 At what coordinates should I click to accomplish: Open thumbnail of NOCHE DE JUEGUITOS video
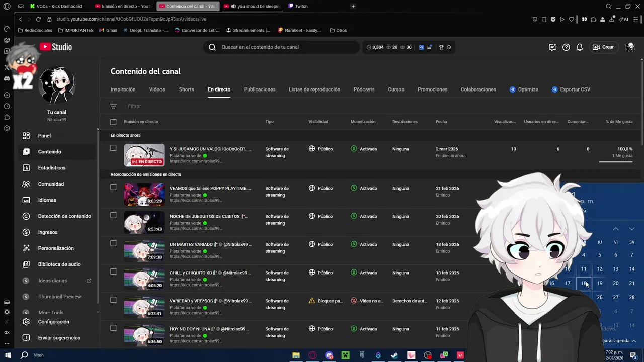click(x=144, y=223)
